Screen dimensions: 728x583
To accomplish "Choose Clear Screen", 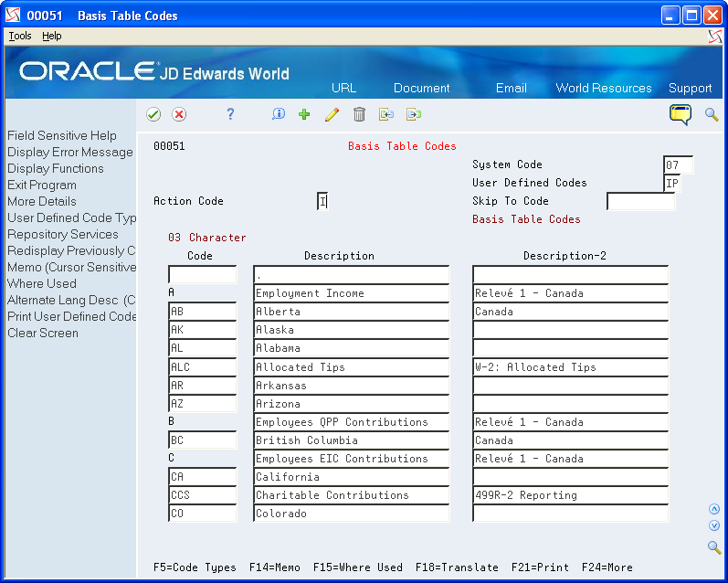I will tap(43, 333).
